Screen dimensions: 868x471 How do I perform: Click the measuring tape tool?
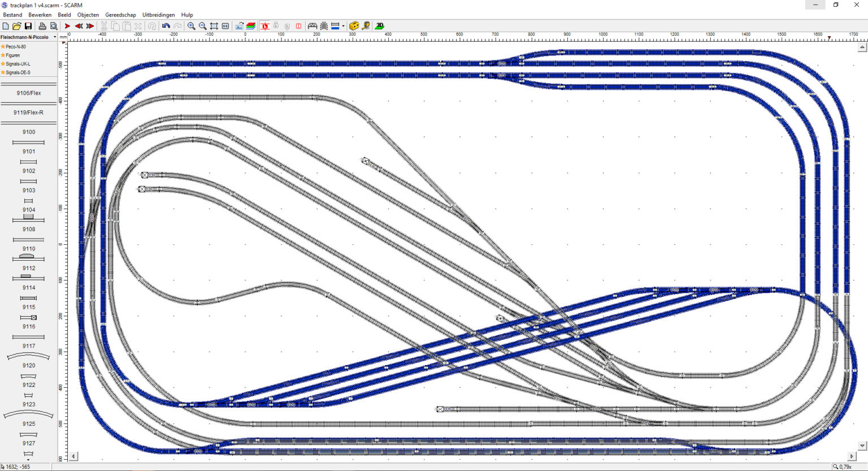(366, 26)
